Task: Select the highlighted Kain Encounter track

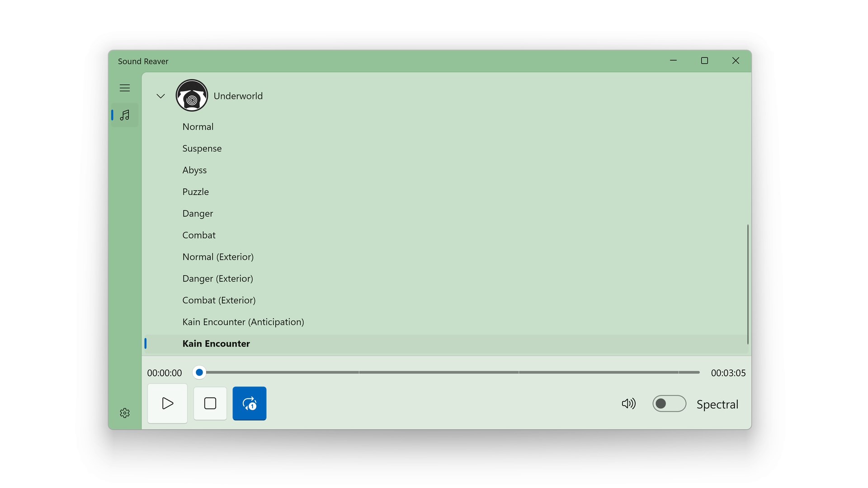Action: [216, 344]
